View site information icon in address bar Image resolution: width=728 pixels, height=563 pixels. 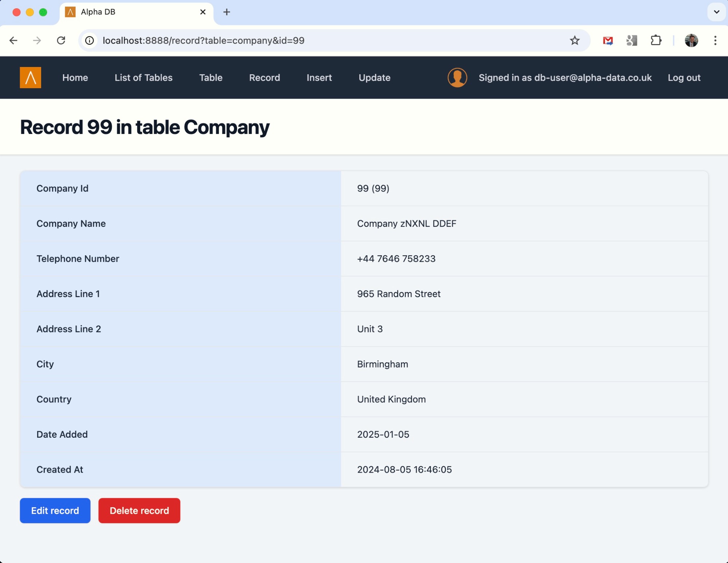click(x=90, y=40)
